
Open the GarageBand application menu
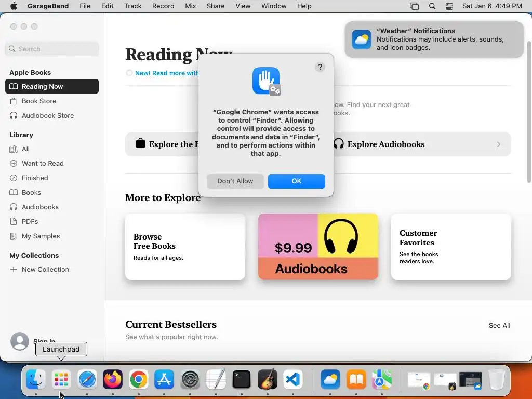[48, 6]
